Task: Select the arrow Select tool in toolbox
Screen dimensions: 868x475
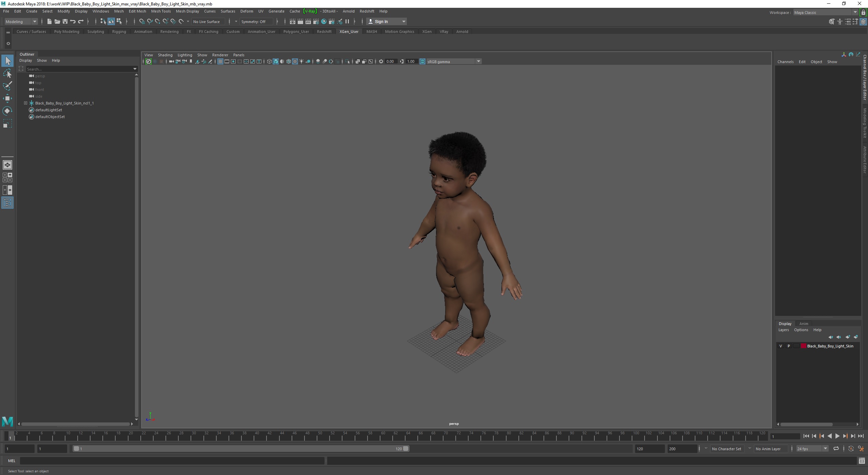Action: [x=7, y=61]
